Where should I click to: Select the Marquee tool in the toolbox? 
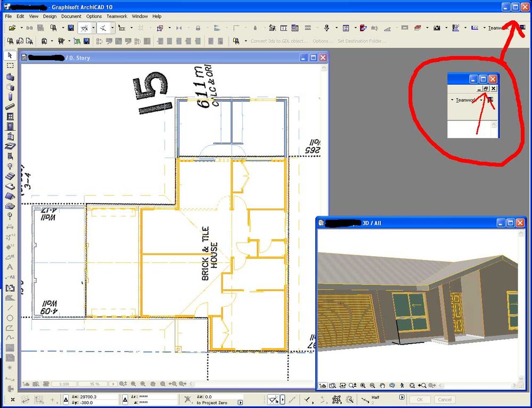coord(10,65)
